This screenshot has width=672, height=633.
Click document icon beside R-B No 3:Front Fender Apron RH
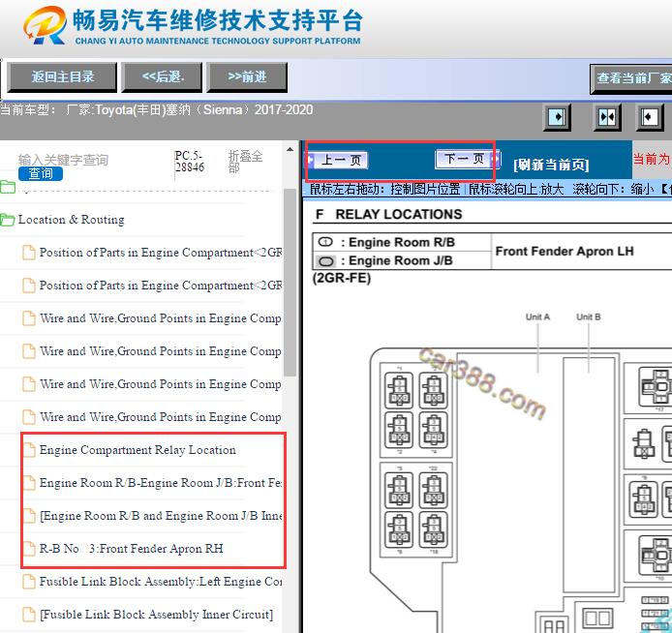pos(29,549)
